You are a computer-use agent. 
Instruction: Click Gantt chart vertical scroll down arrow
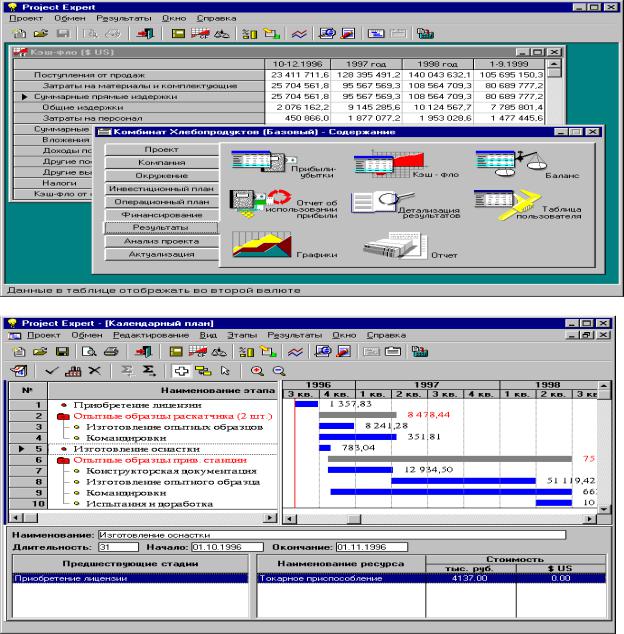604,509
